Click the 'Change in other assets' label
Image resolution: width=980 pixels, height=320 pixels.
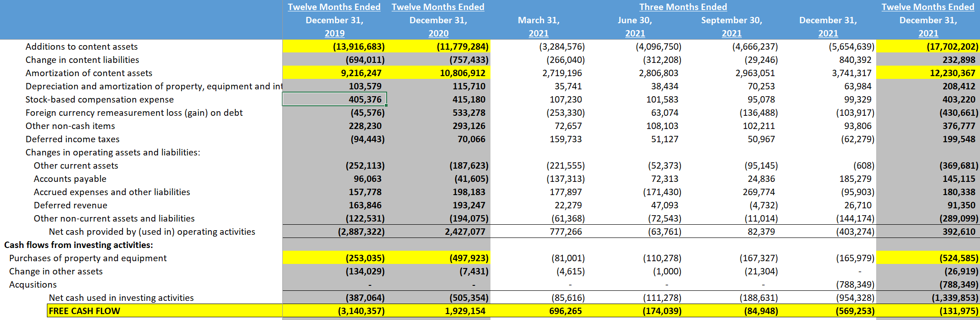(56, 271)
